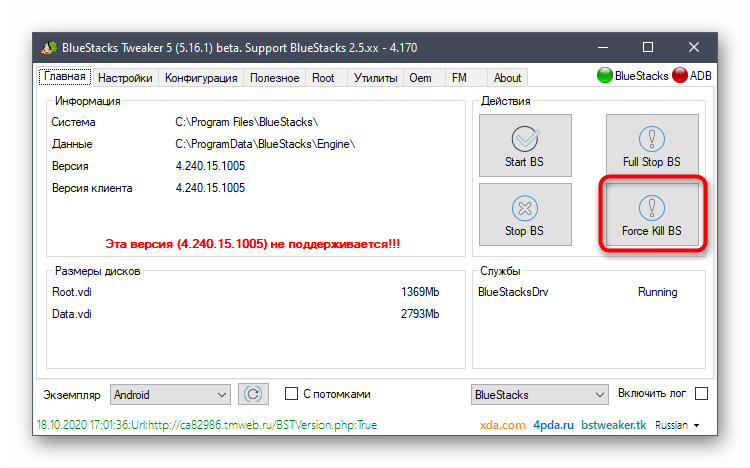The image size is (750, 468).
Task: Switch to the Настройки tab
Action: tap(125, 78)
